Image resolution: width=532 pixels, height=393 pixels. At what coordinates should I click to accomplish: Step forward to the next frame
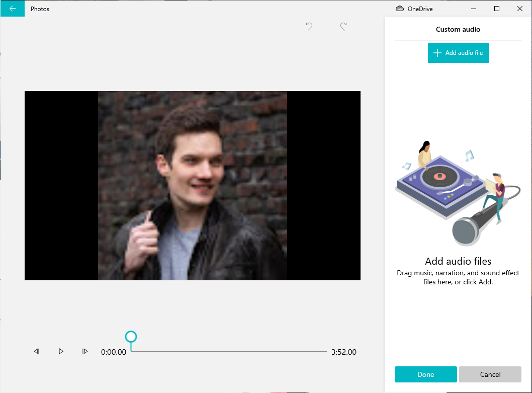(85, 351)
